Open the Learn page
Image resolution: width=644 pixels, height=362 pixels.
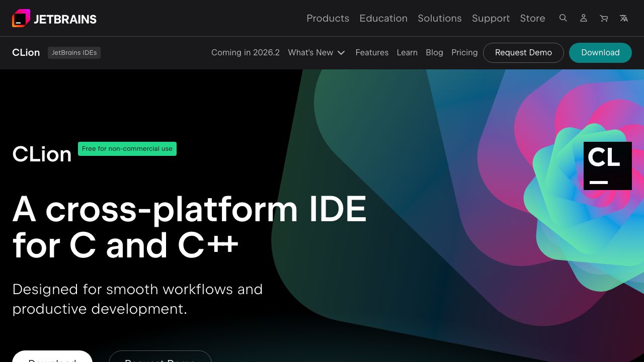click(407, 53)
